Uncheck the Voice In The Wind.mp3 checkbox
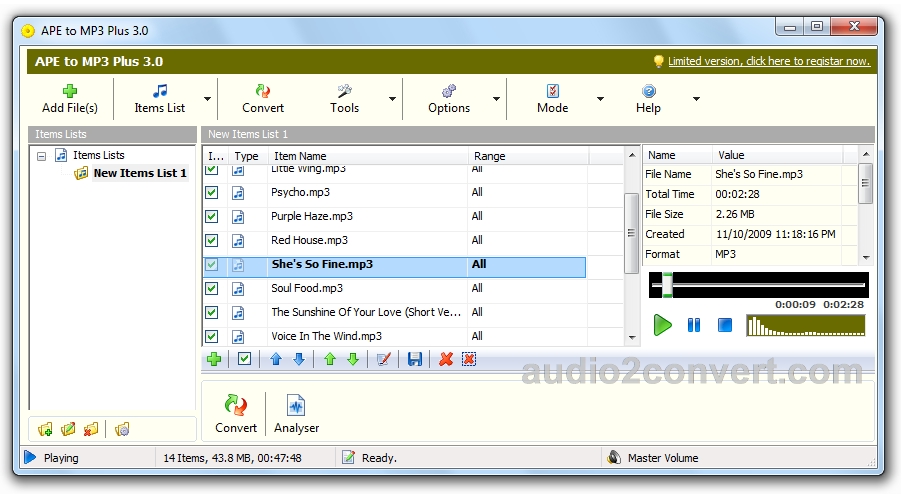903x494 pixels. click(212, 336)
